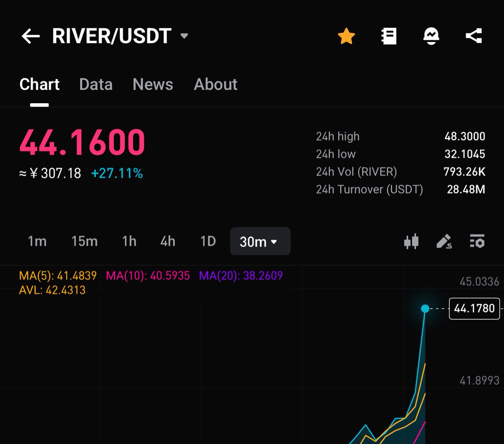Click the 41.8993 price axis label
504x444 pixels.
(480, 381)
